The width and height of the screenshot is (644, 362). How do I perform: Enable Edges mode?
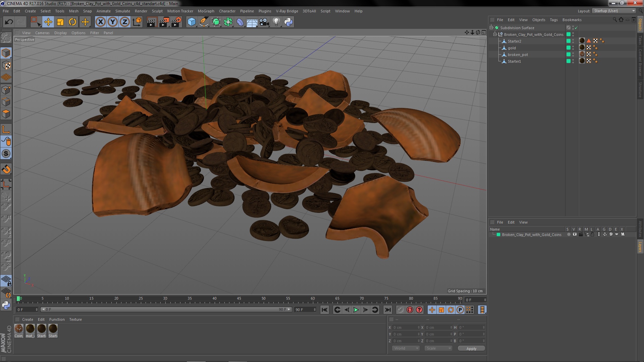tap(6, 102)
